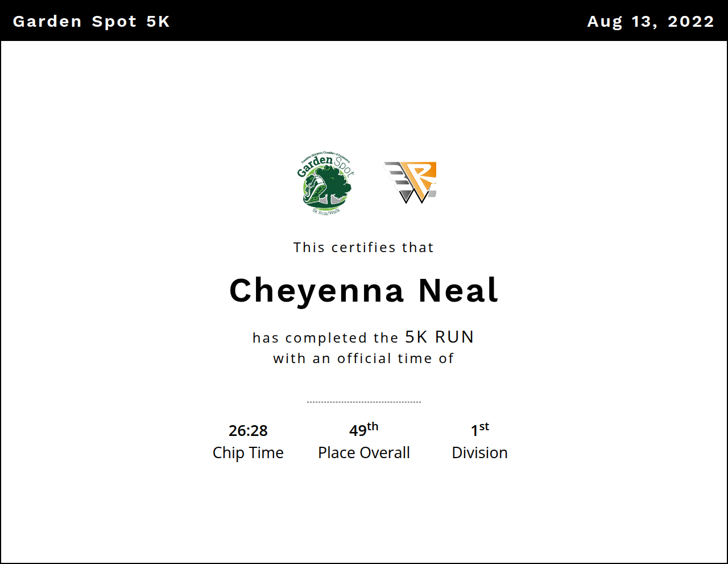
Task: Click the 'has completed the' phrase
Action: pos(325,338)
